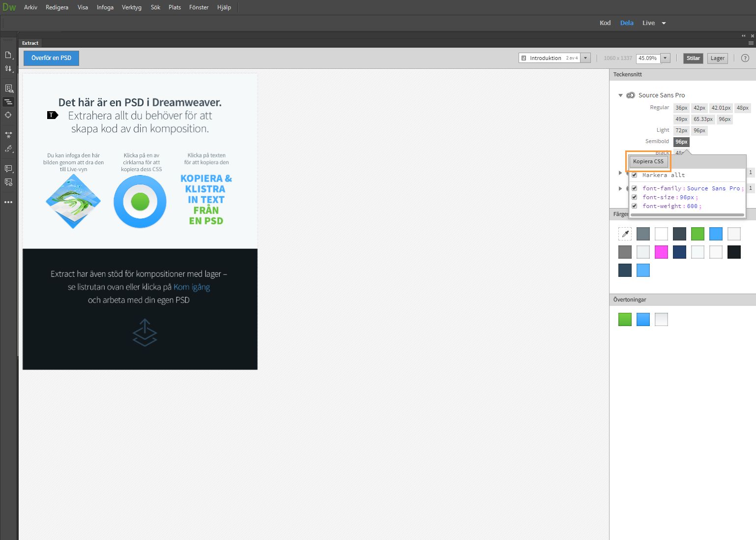Click the heading 'Det här är en PSD i Dreamweaver.'
This screenshot has width=756, height=540.
pyautogui.click(x=140, y=102)
